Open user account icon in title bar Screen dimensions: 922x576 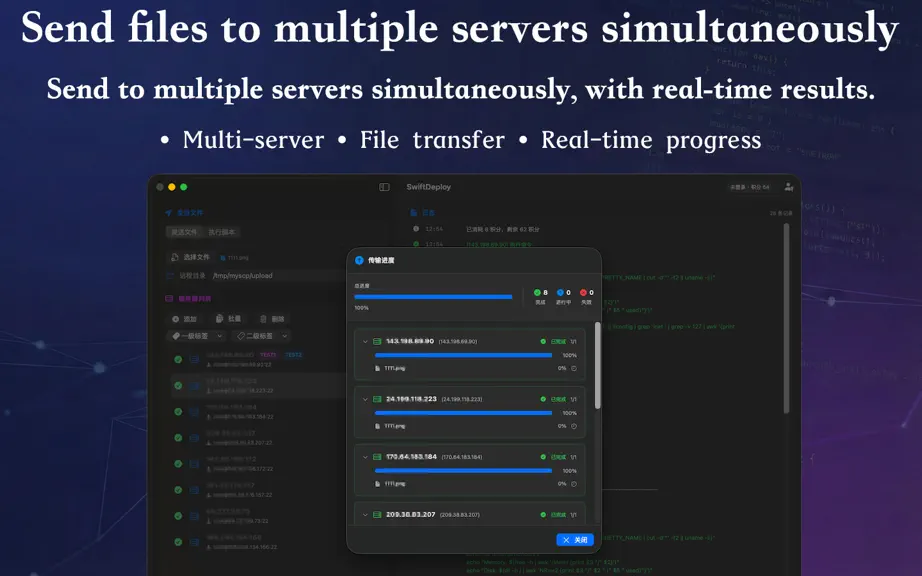[789, 187]
